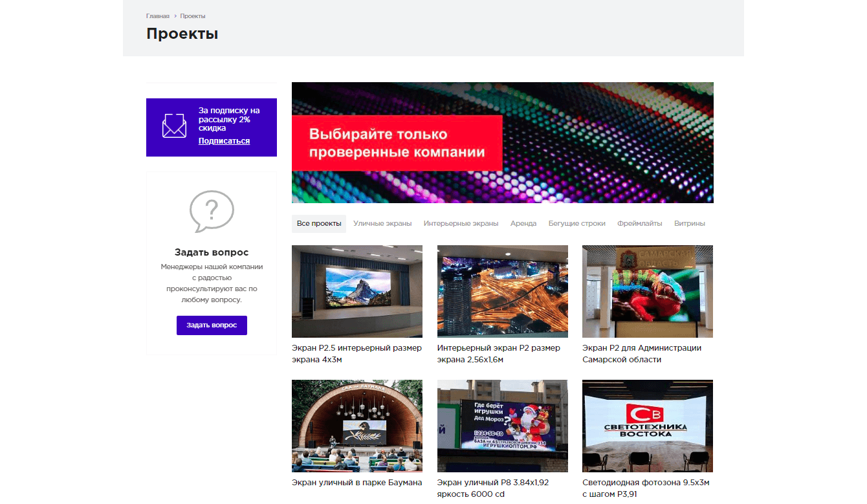Switch to the Интерьерные экраны tab
This screenshot has height=504, width=867.
tap(461, 223)
